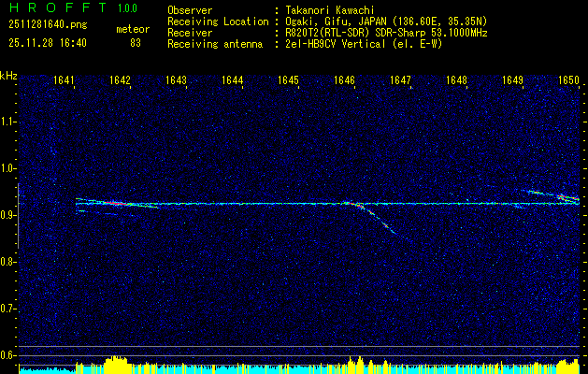The width and height of the screenshot is (588, 374).
Task: Click the 1.1 kHz axis label
Action: click(x=7, y=122)
